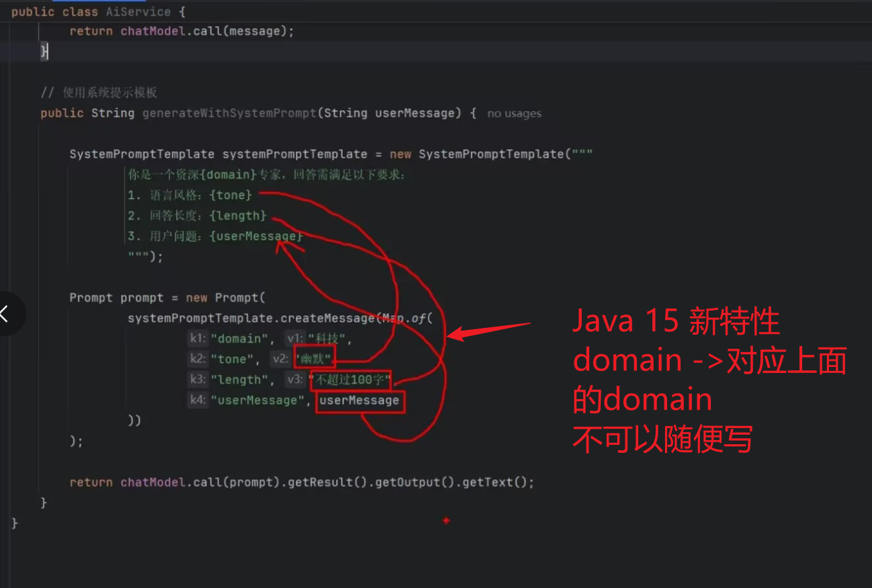Click the "Java 15 新特性" red annotation text
This screenshot has width=872, height=588.
(675, 322)
